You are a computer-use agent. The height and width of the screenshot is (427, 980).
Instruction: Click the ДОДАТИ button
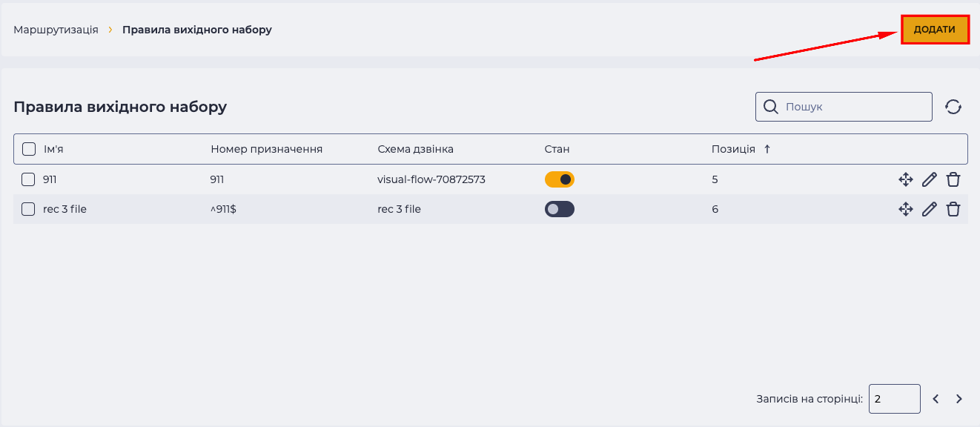[935, 30]
